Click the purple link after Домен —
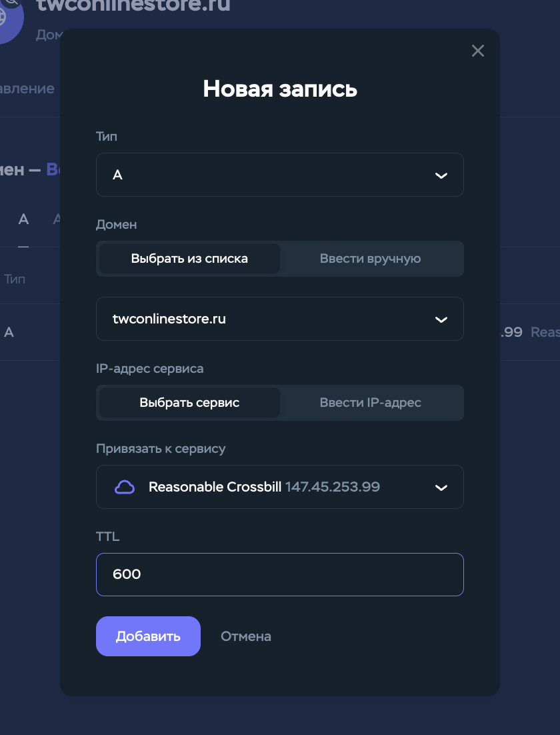Viewport: 560px width, 735px height. pos(53,169)
